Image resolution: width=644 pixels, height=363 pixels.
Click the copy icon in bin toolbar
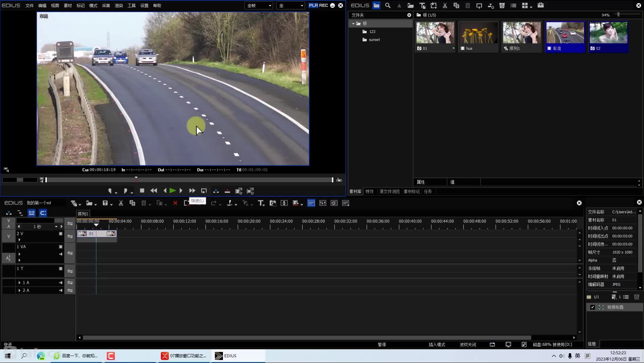(x=456, y=5)
